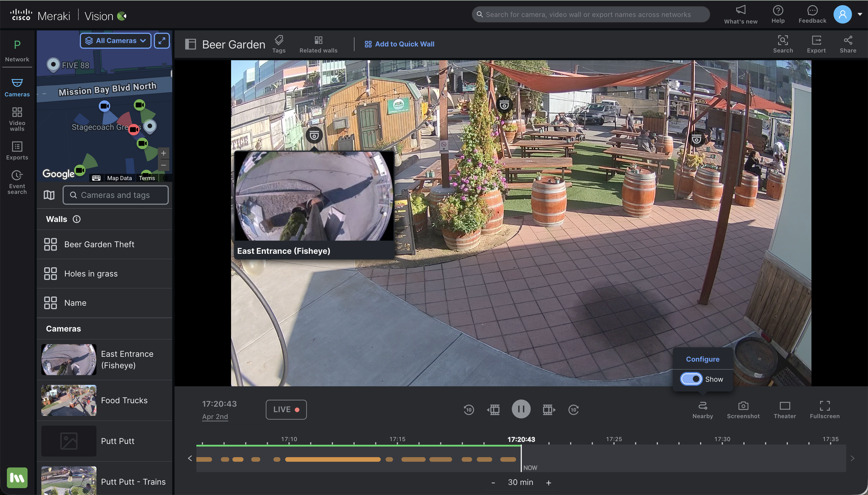This screenshot has height=495, width=868.
Task: Toggle the map view icon
Action: point(49,195)
